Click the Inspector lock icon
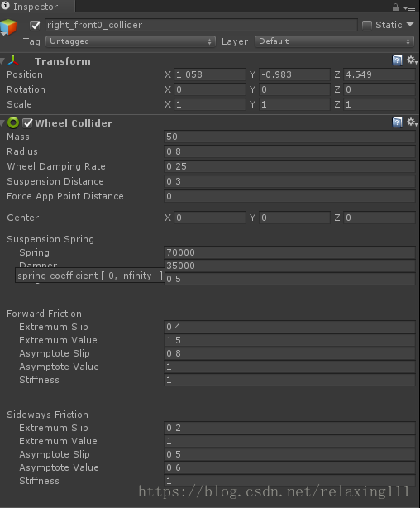This screenshot has width=420, height=508. 395,7
